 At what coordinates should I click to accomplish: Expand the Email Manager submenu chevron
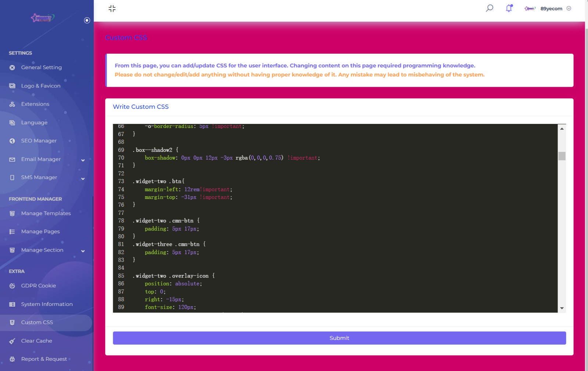[x=83, y=160]
